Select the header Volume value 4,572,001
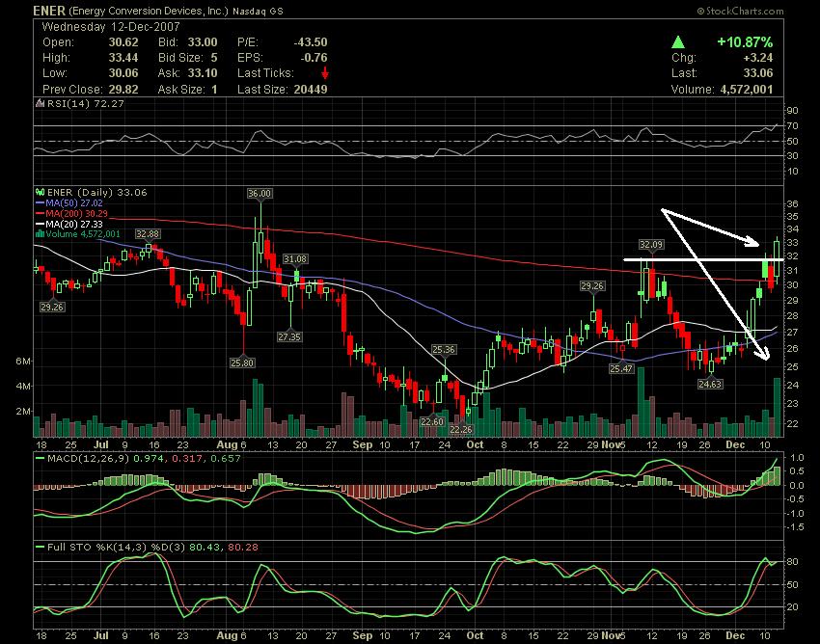Screen dimensions: 820x644 coord(747,90)
